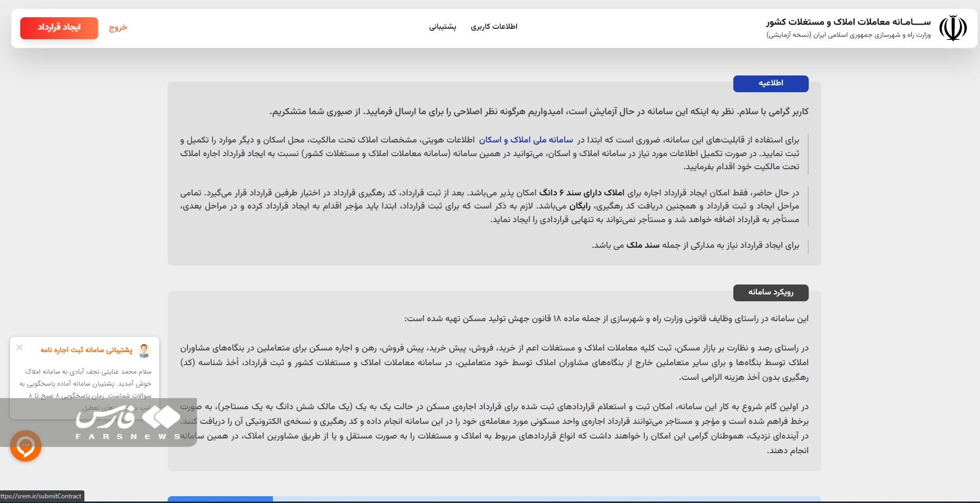Follow the سامانه ملی املاک و اسکان link
Screen dimensions: 980x503
(x=525, y=140)
